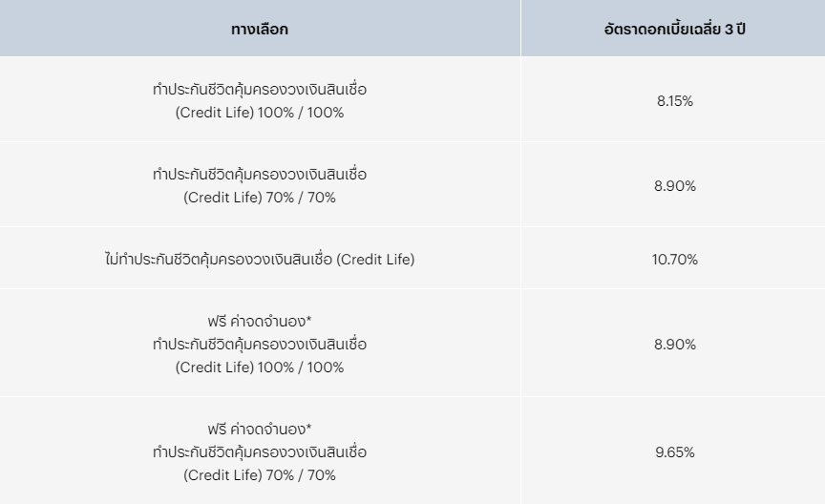Click the "ทางเลือก" column header

coord(260,29)
